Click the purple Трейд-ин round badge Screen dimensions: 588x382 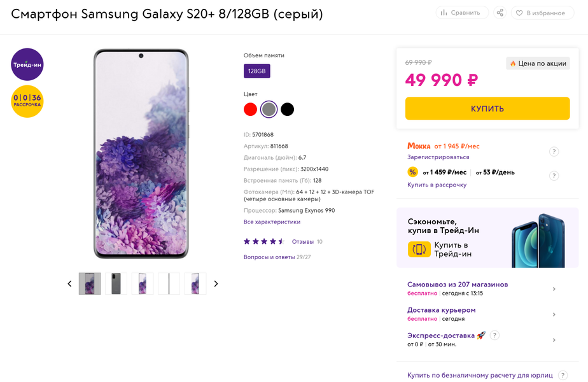[x=27, y=64]
